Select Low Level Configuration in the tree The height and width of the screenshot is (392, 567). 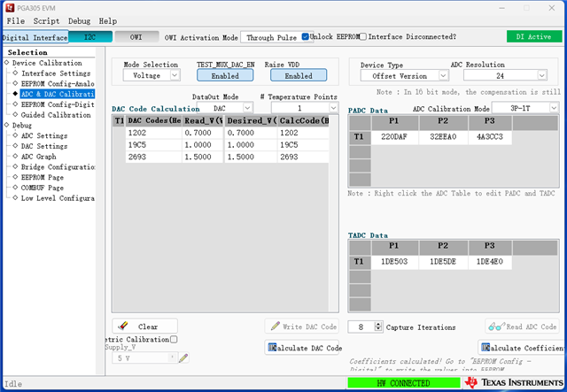pos(58,198)
